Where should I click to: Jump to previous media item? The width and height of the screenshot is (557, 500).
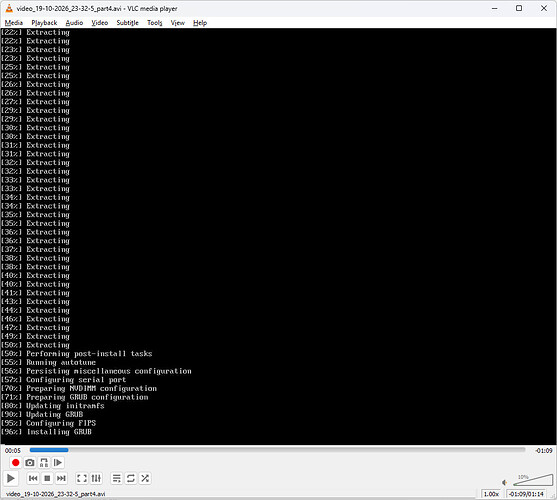tap(33, 478)
